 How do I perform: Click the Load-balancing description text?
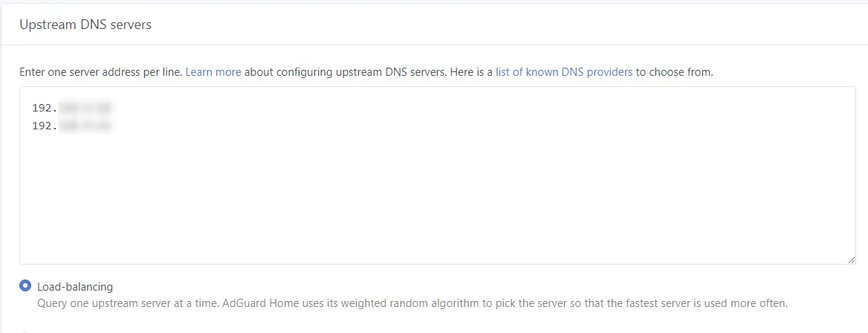click(x=412, y=303)
